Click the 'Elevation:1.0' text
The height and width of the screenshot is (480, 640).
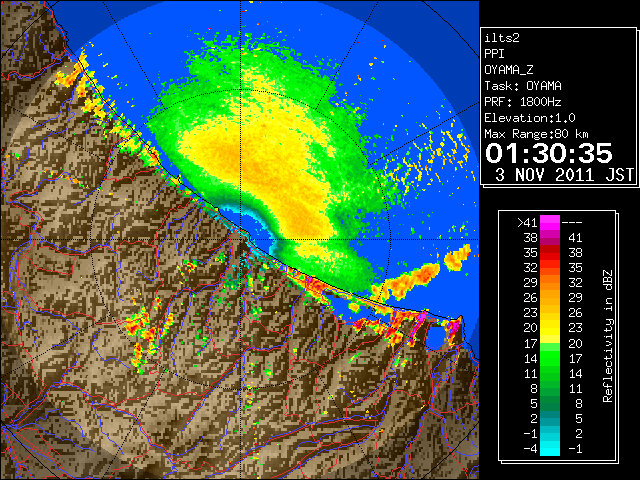pyautogui.click(x=530, y=118)
